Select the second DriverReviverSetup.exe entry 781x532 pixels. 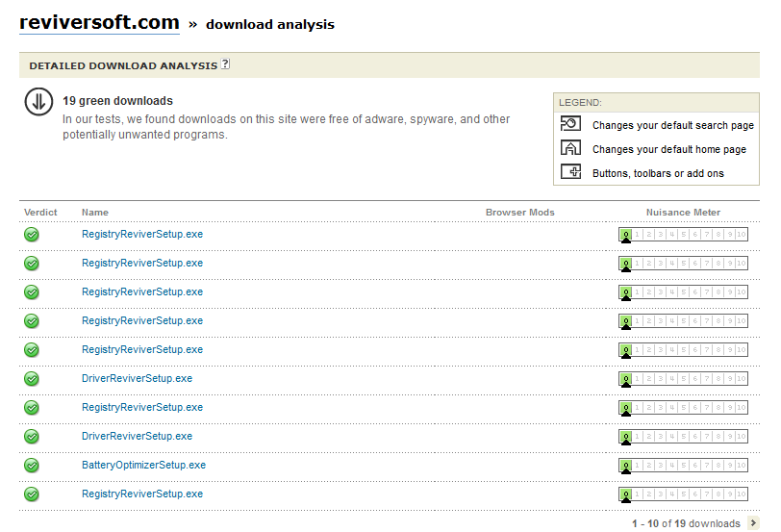[x=137, y=436]
